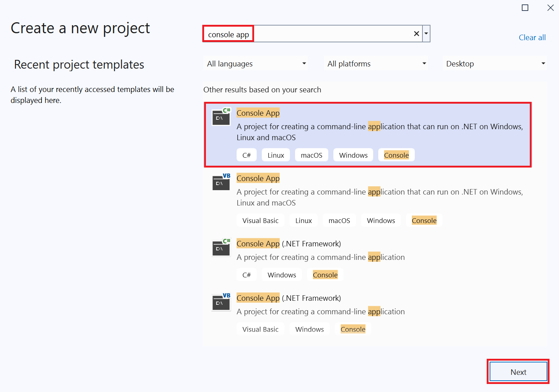Viewport: 559px width, 392px height.
Task: Click macOS tag on C# Console App
Action: [x=311, y=155]
